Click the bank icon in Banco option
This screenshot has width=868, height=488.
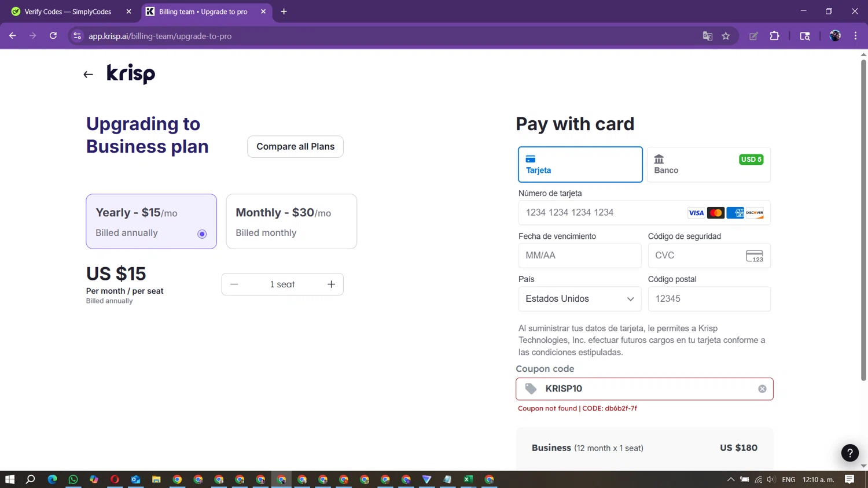(x=659, y=159)
